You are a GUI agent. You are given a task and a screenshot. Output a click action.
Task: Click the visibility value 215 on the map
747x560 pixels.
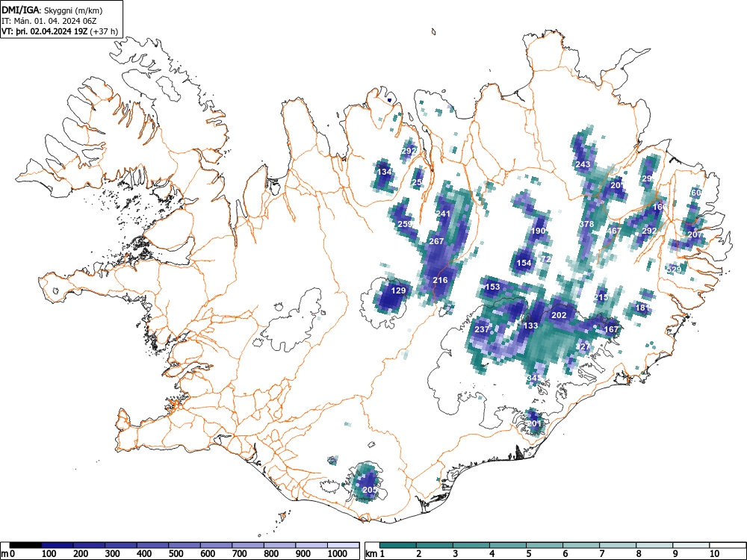601,297
